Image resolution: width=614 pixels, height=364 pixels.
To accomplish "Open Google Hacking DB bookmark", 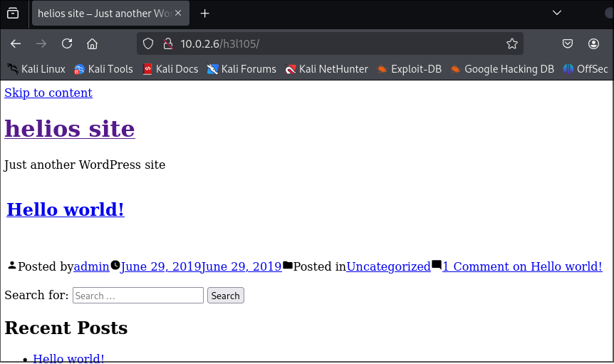I will [x=502, y=69].
